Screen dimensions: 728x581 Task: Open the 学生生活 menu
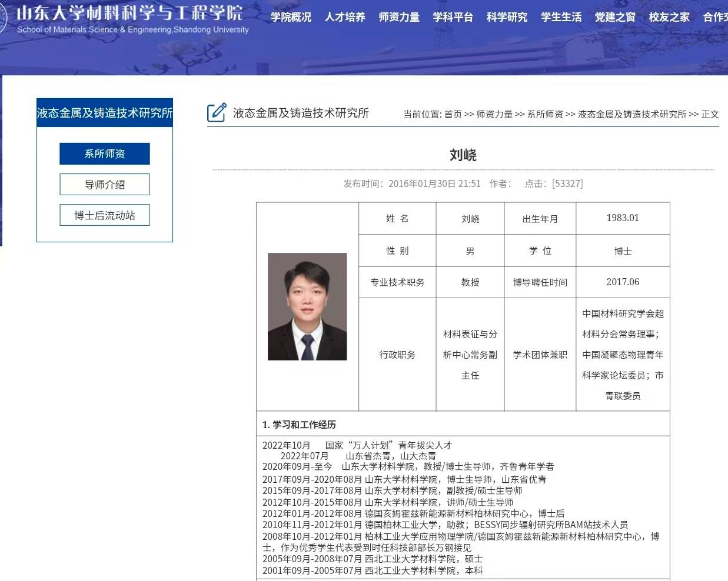pos(561,17)
